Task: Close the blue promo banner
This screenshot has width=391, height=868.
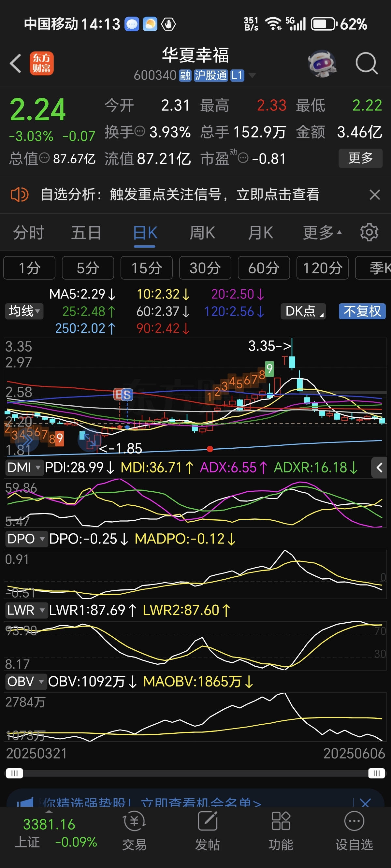Action: coord(365,803)
